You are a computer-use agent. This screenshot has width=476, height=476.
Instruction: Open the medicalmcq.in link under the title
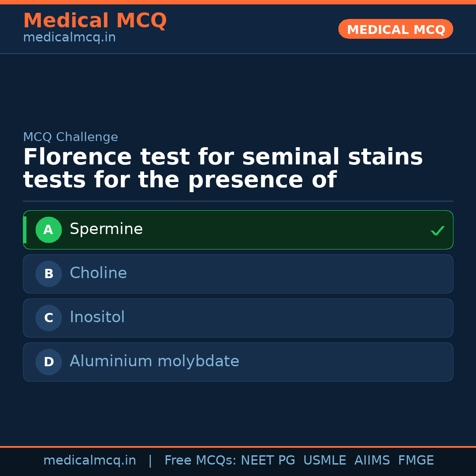coord(69,38)
